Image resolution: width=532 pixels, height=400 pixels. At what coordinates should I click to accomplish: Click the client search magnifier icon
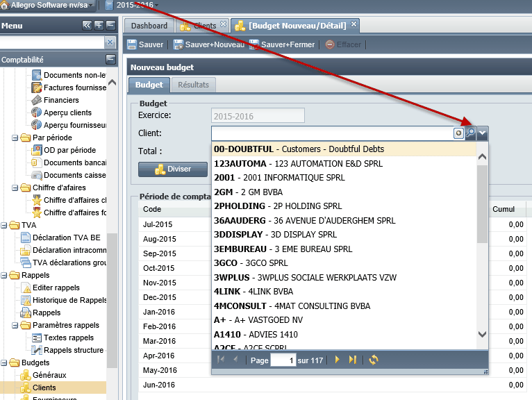471,133
